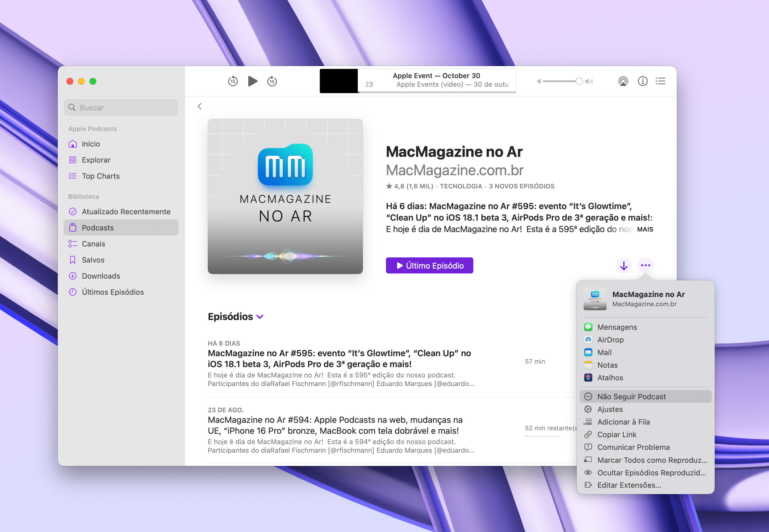The width and height of the screenshot is (769, 532).
Task: Share to Notas in menu
Action: click(645, 365)
